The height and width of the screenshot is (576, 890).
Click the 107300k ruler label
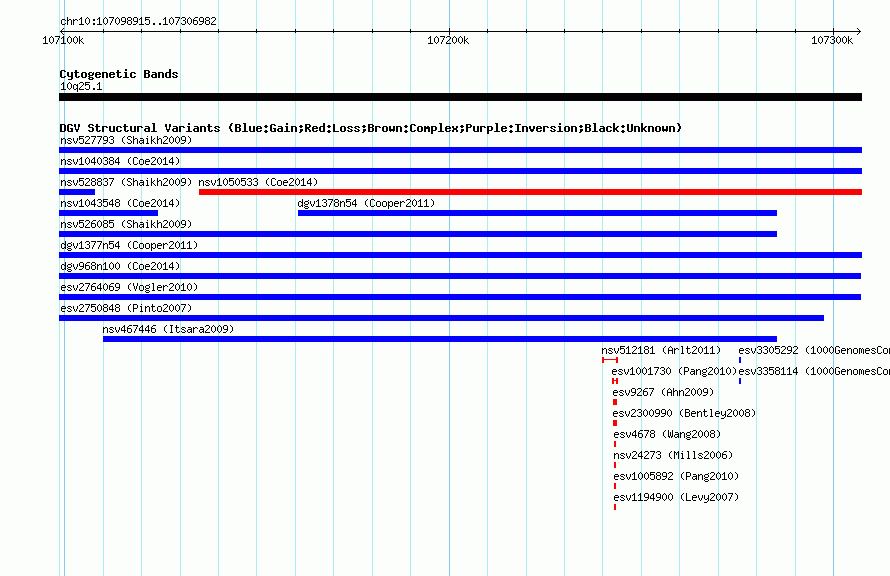pyautogui.click(x=832, y=40)
